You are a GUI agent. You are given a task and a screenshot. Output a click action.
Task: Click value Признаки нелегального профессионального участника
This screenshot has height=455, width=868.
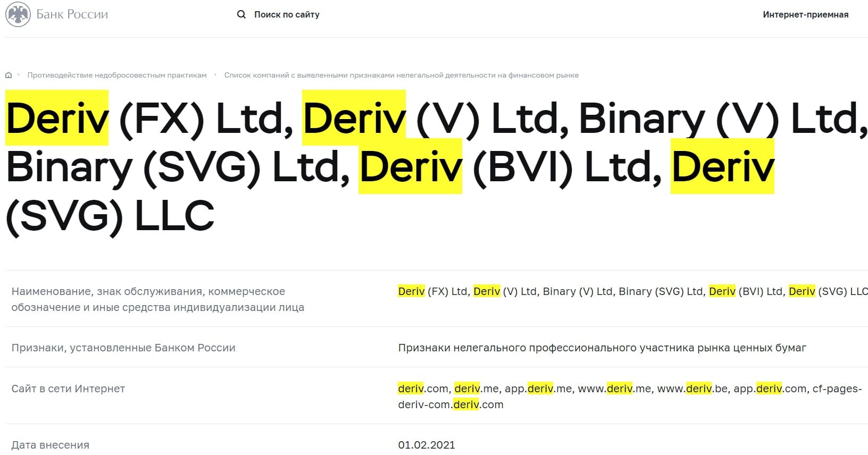pyautogui.click(x=602, y=348)
